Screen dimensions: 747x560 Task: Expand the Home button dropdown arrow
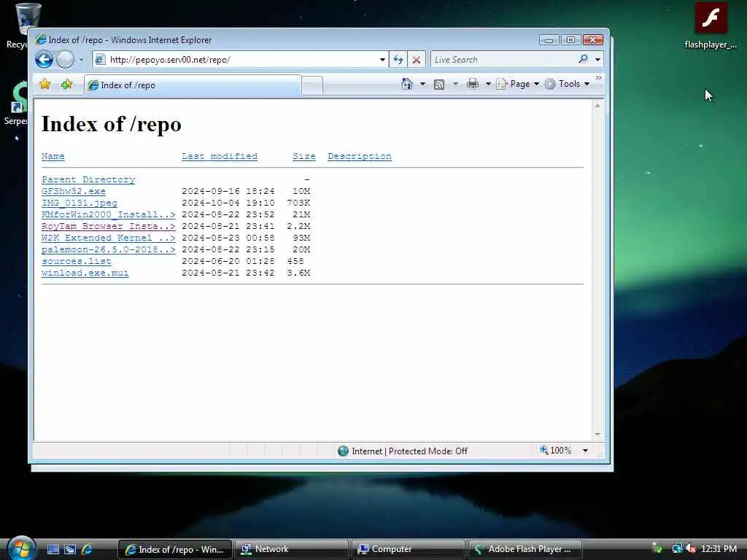[x=422, y=84]
